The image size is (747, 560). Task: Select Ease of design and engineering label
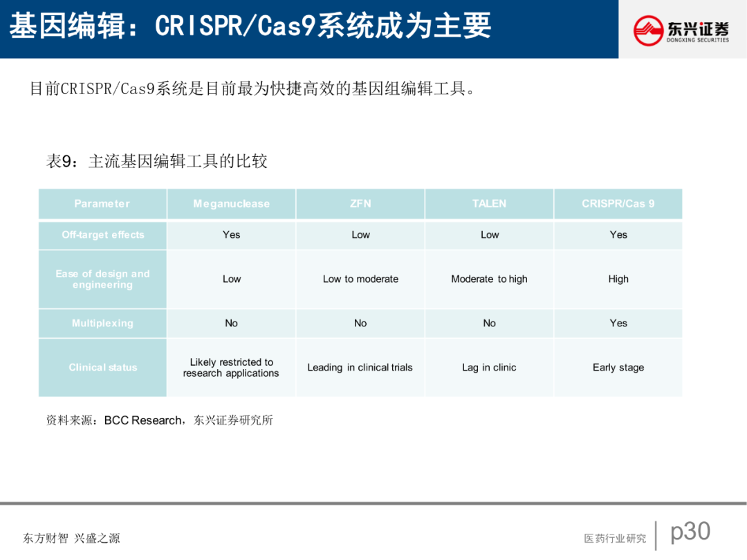(102, 279)
